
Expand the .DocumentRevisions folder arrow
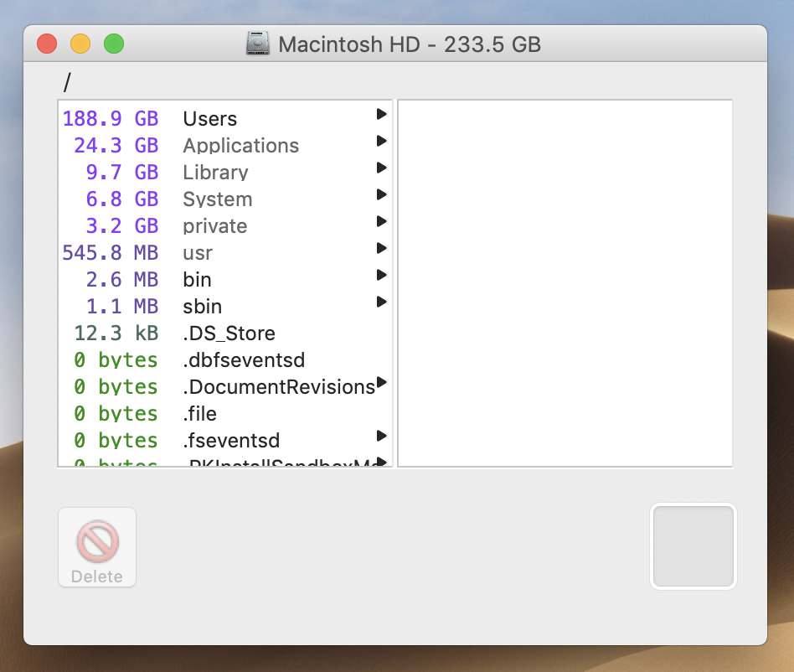pos(382,382)
